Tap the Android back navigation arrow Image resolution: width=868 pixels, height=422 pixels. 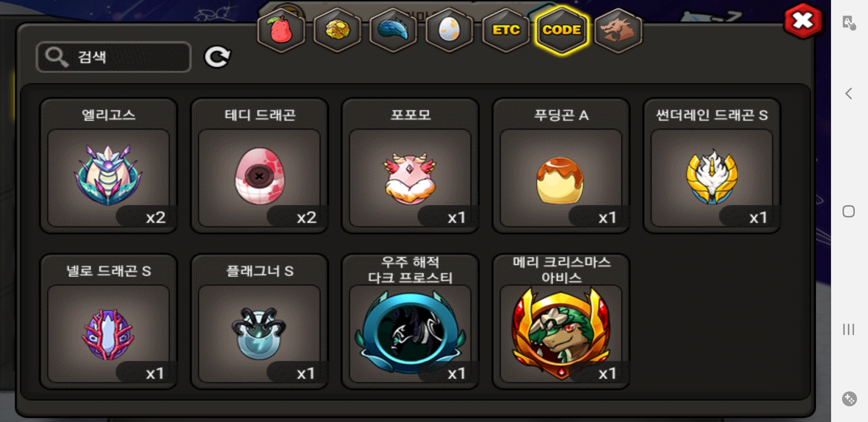tap(848, 93)
